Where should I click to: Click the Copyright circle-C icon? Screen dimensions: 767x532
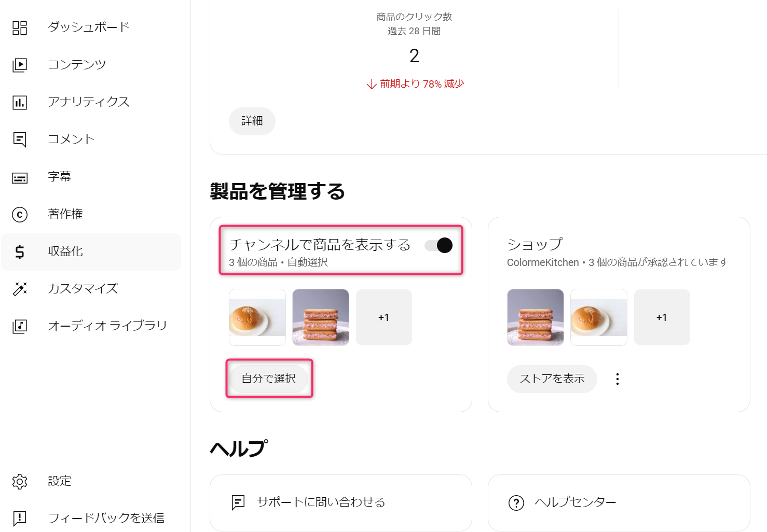[x=20, y=214]
